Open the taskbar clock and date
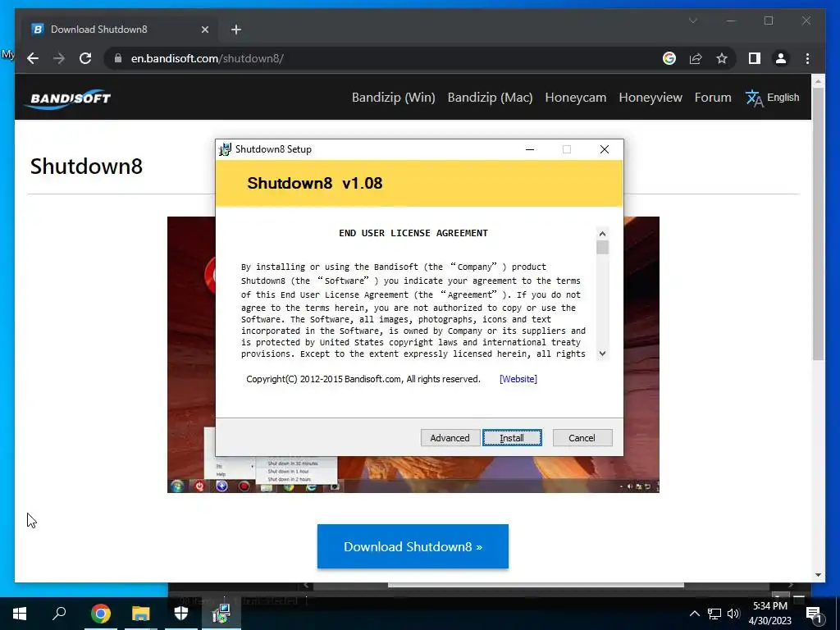The height and width of the screenshot is (630, 840). click(769, 614)
